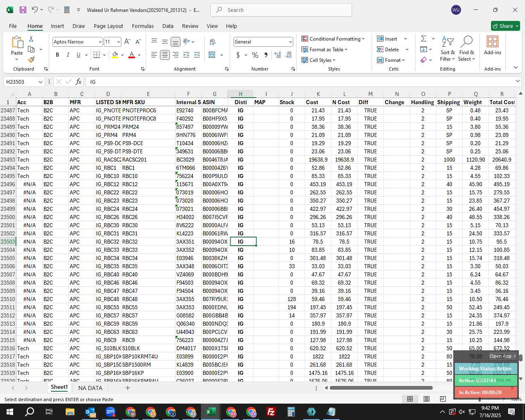Viewport: 525px width, 420px height.
Task: Toggle Align Left alignment
Action: tap(154, 55)
